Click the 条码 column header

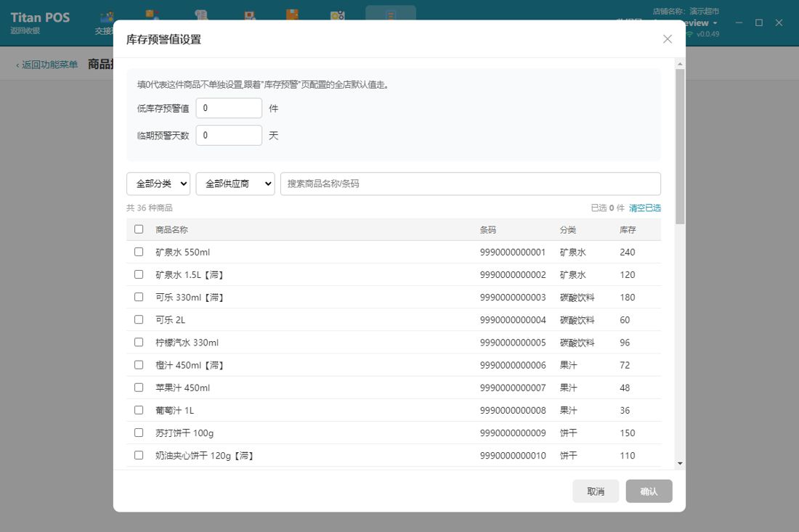(487, 229)
